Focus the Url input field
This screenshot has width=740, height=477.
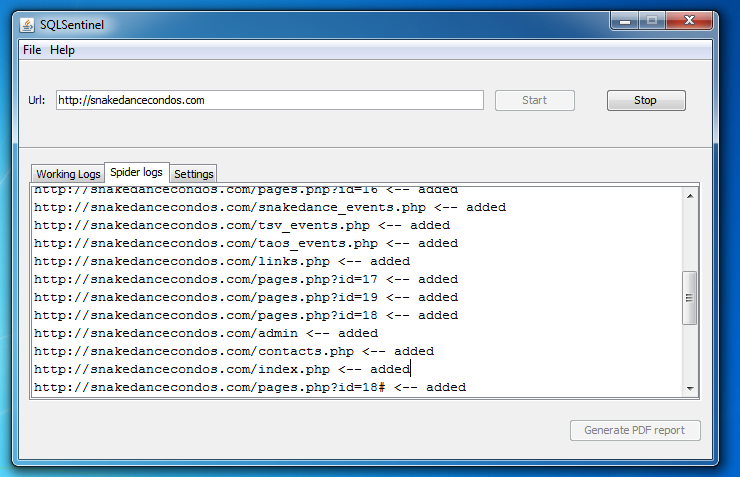(x=269, y=100)
